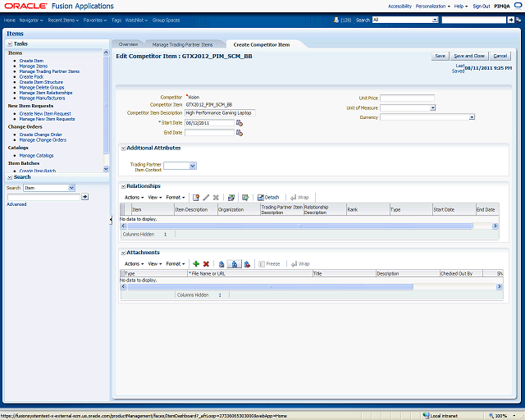Click the Create row icon in Relationships toolbar
The width and height of the screenshot is (525, 420).
(195, 198)
